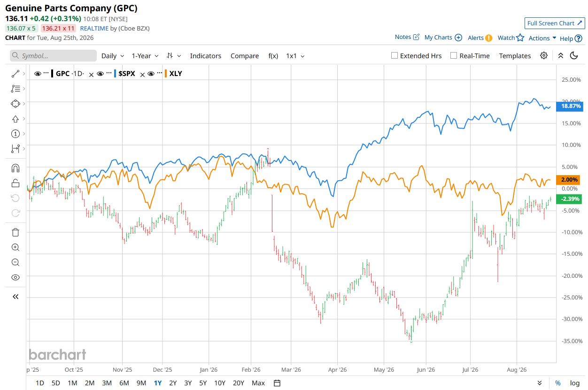588x390 pixels.
Task: Focus the Symbol search field
Action: click(x=53, y=55)
